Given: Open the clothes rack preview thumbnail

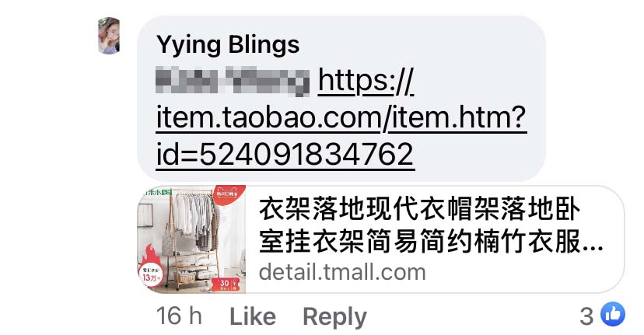Looking at the screenshot, I should 191,239.
